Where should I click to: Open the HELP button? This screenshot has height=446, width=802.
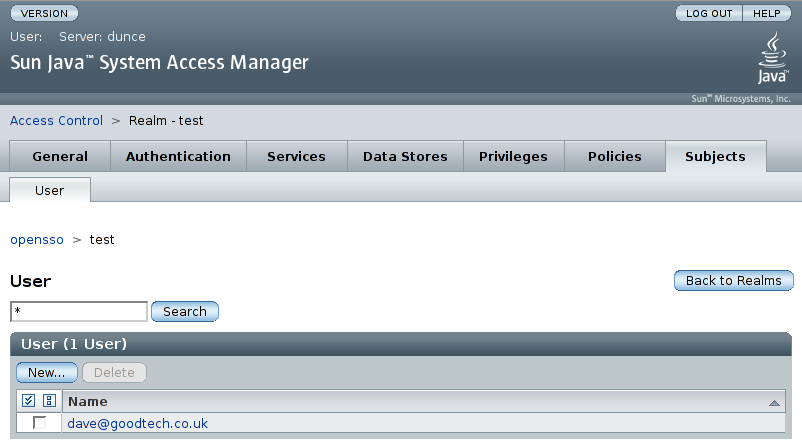point(767,13)
